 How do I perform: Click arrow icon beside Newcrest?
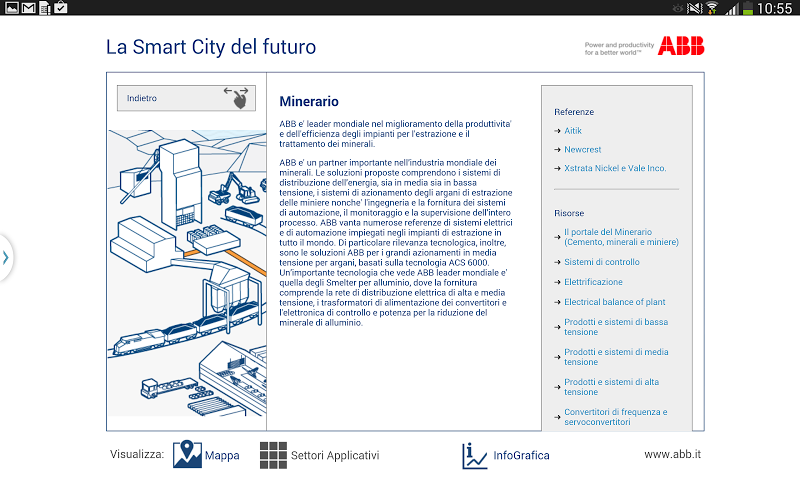click(557, 150)
